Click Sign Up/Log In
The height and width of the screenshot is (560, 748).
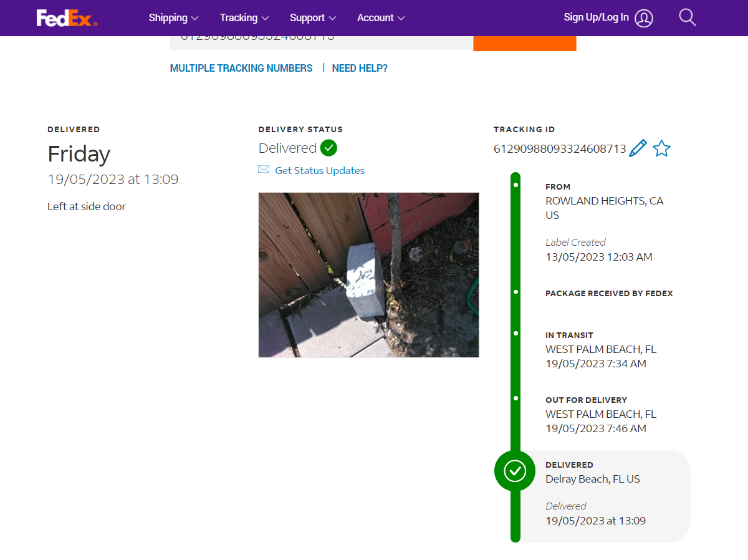click(x=596, y=17)
